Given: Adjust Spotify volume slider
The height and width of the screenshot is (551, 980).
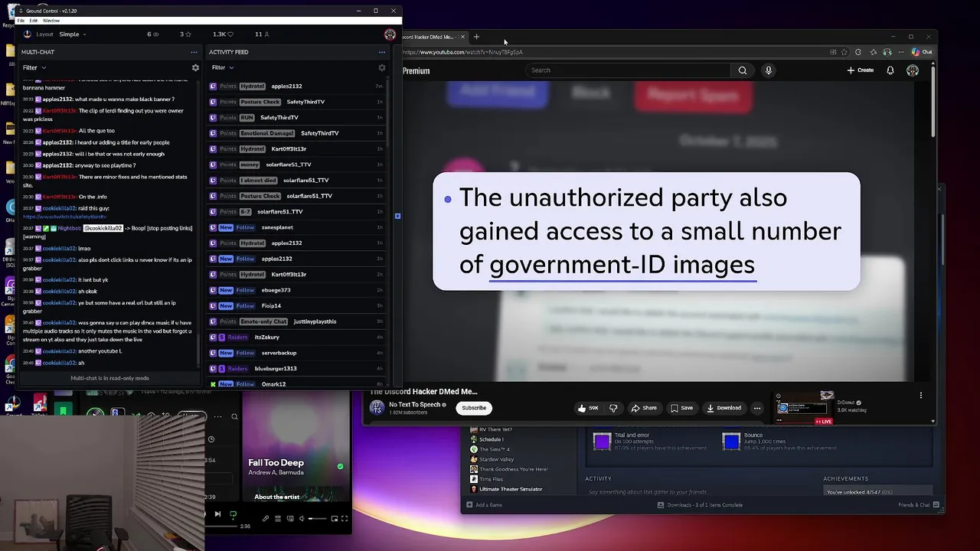Looking at the screenshot, I should (x=318, y=519).
